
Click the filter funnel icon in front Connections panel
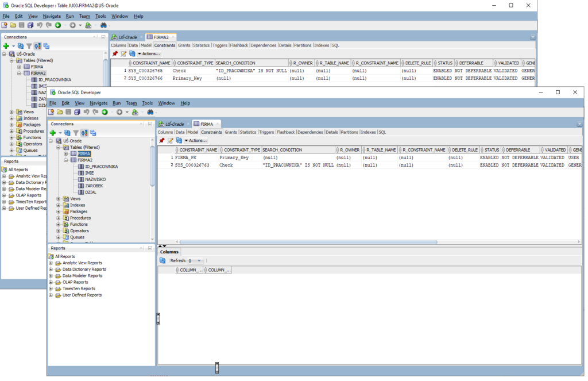point(75,133)
